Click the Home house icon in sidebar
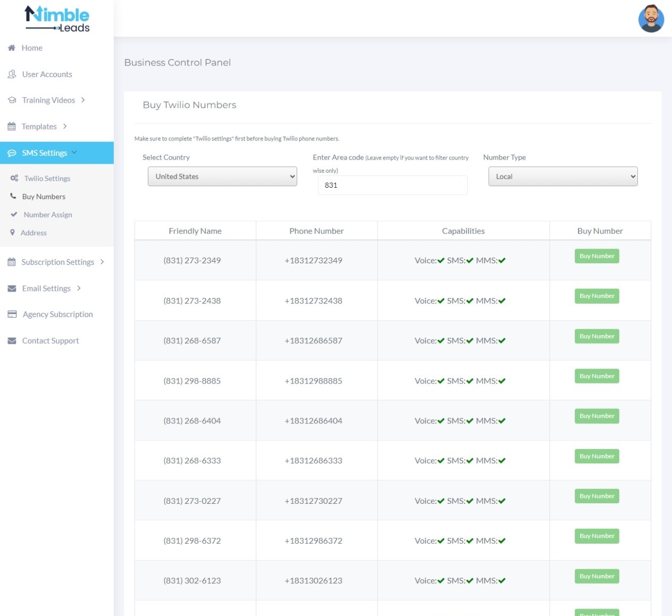This screenshot has height=616, width=672. coord(11,48)
